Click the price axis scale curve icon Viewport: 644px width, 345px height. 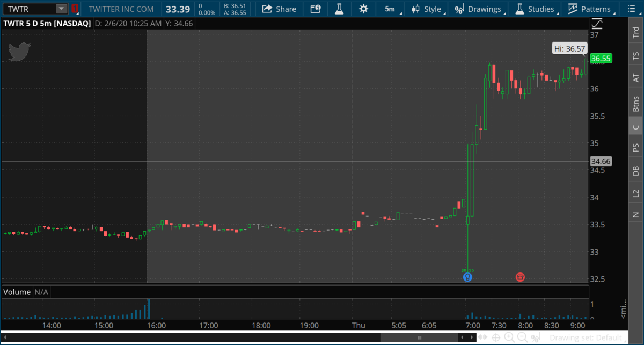pyautogui.click(x=597, y=24)
